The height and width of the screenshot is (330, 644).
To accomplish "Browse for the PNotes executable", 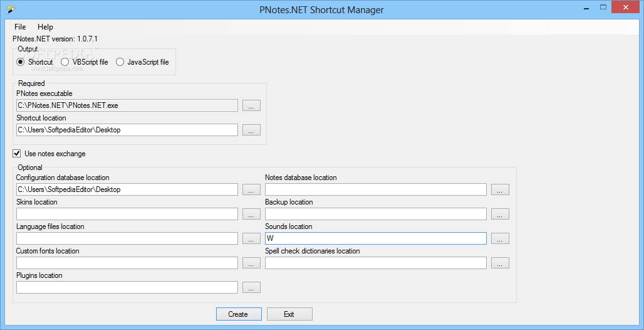I will pyautogui.click(x=251, y=105).
